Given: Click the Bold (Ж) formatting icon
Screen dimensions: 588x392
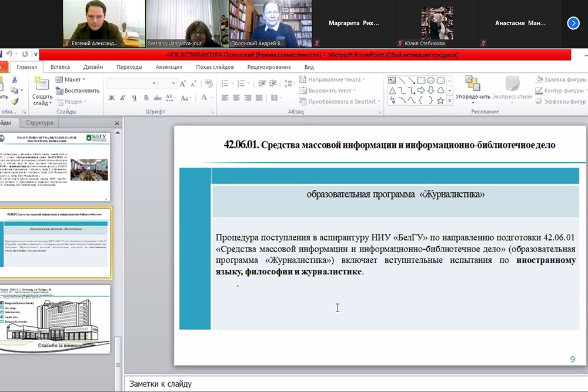Looking at the screenshot, I should 112,98.
